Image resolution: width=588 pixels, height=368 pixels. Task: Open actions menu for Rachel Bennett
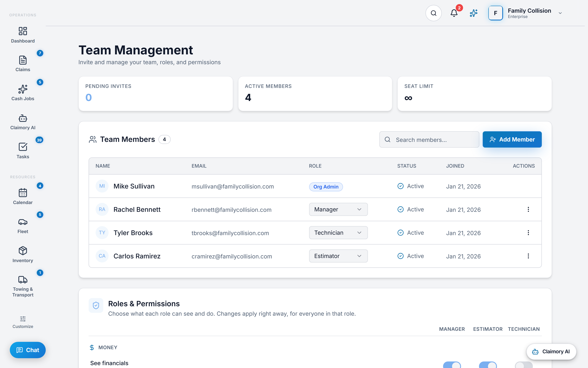pyautogui.click(x=528, y=209)
